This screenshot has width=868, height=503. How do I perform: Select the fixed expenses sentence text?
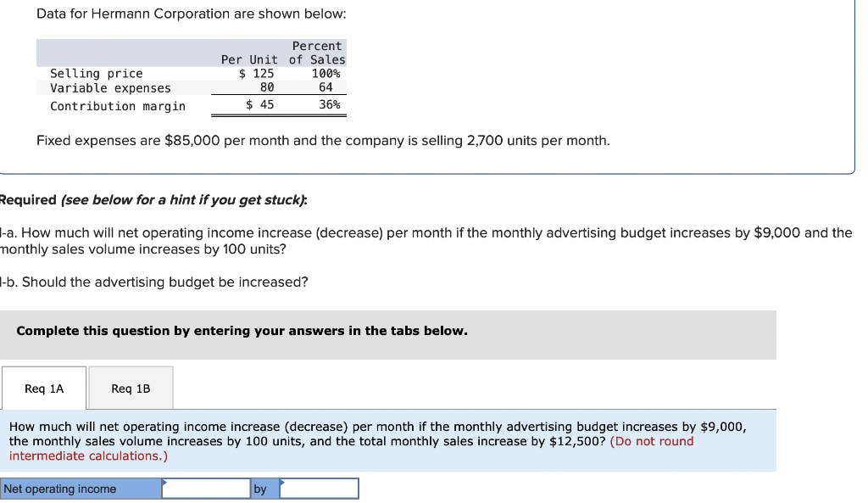click(322, 140)
